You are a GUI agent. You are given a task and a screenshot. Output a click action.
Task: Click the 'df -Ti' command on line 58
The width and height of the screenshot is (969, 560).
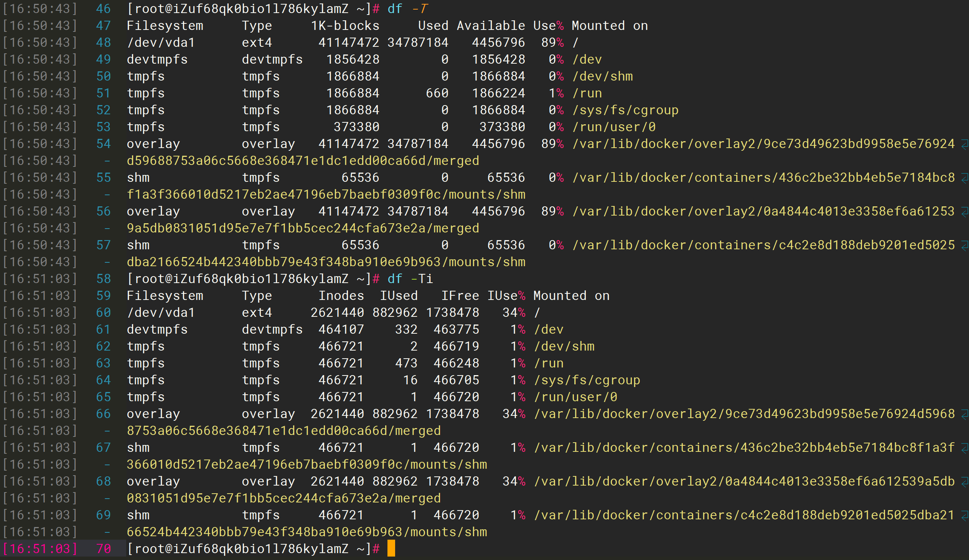410,278
